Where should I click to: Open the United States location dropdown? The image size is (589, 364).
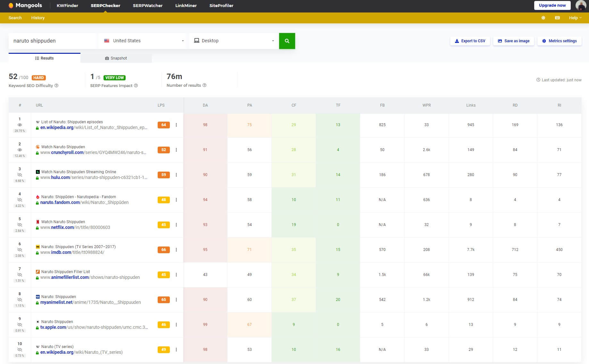click(143, 41)
